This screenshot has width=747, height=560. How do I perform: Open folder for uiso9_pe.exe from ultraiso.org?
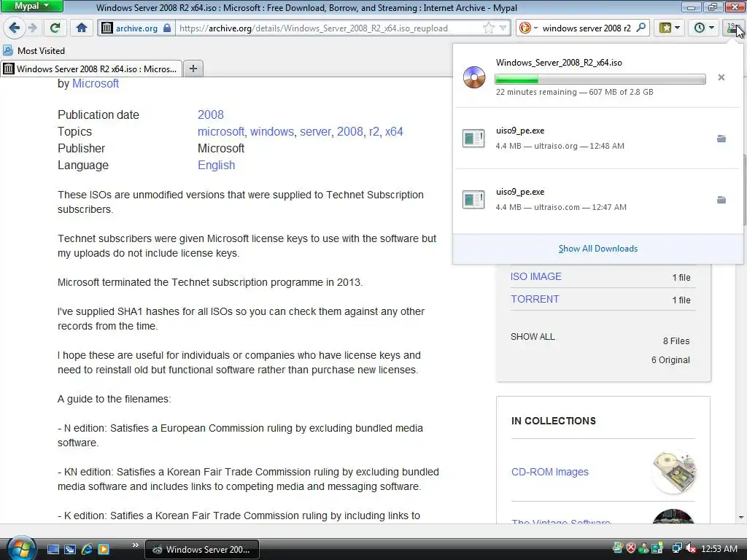pyautogui.click(x=721, y=139)
